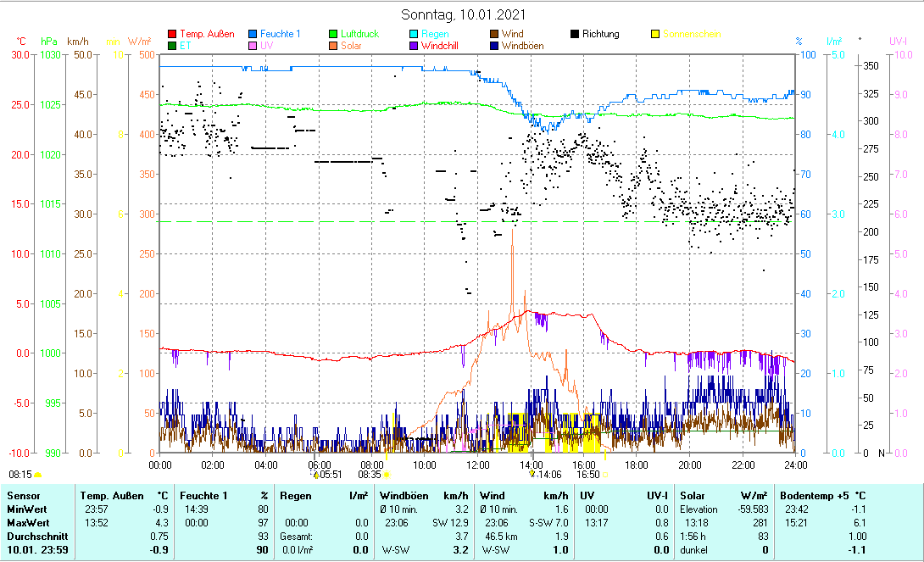Screen dimensions: 924x562
Task: Select the Sensor column header in table
Action: pyautogui.click(x=24, y=495)
